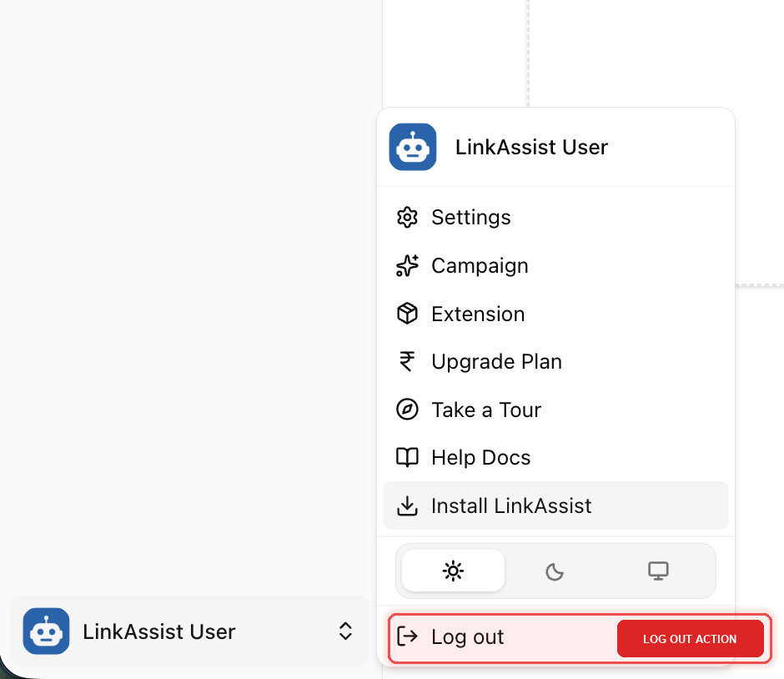Toggle the user menu up-down chevron
This screenshot has height=679, width=784.
pos(345,631)
